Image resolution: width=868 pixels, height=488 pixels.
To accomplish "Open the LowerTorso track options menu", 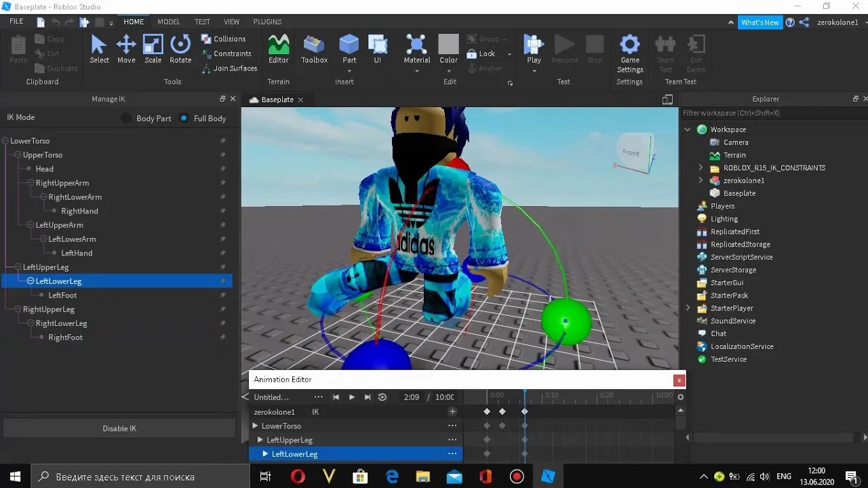I will pos(452,426).
